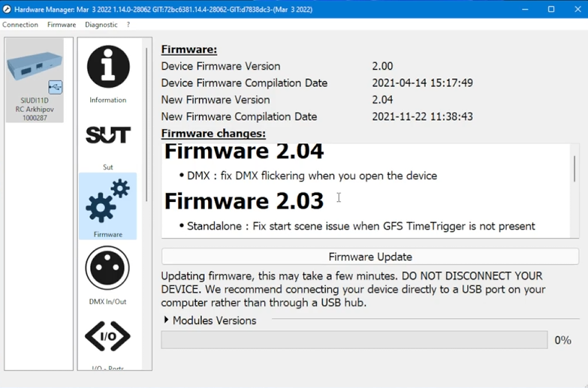
Task: Click the Firmware changes heading
Action: click(x=213, y=134)
